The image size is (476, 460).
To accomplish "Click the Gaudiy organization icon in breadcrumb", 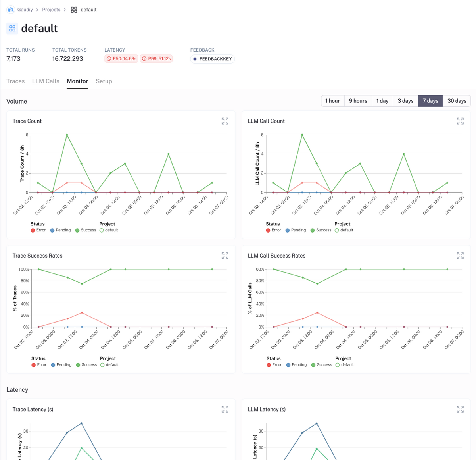I will [11, 10].
